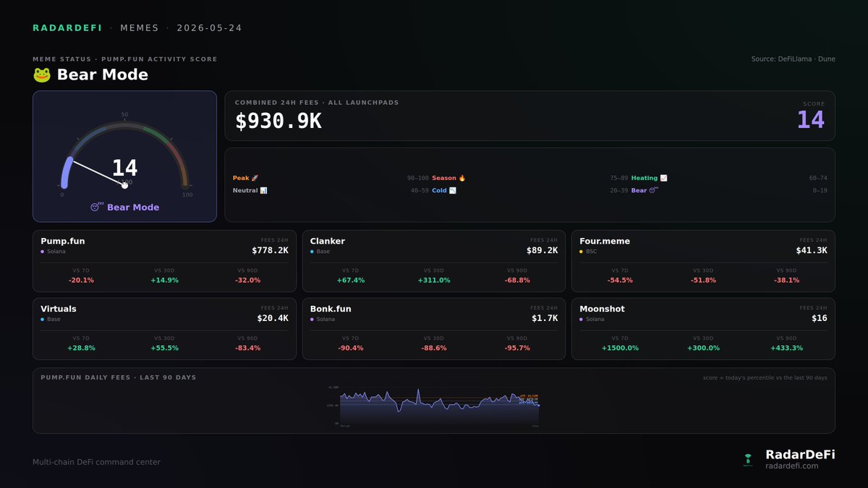
Task: Click the Solana dot under Bonk.fun
Action: (312, 319)
